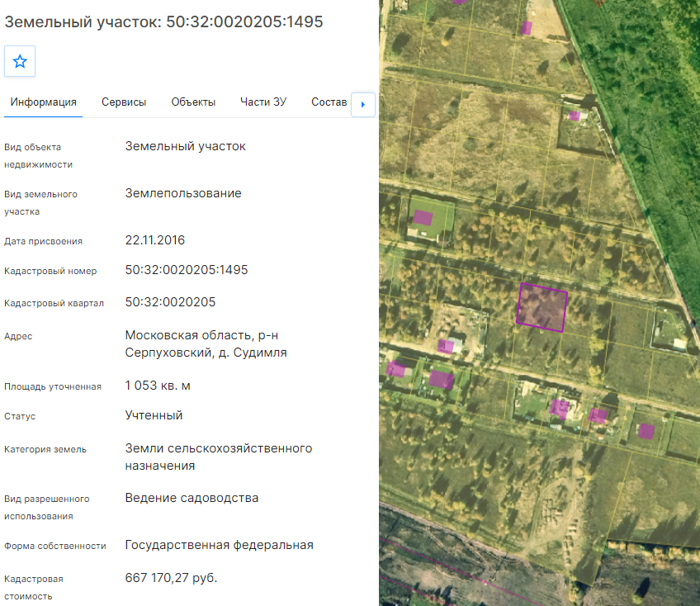Click the address Московская область, р-н Серпуховский

[x=206, y=343]
